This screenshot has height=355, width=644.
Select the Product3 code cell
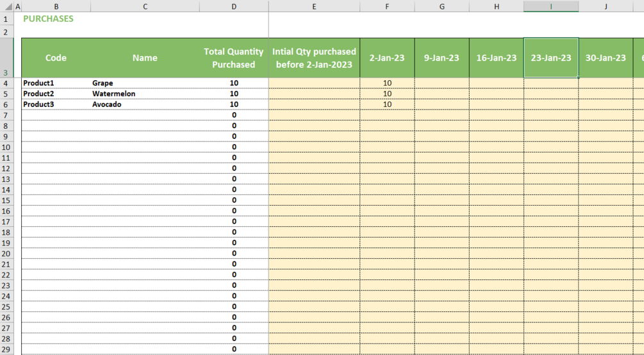[x=56, y=104]
